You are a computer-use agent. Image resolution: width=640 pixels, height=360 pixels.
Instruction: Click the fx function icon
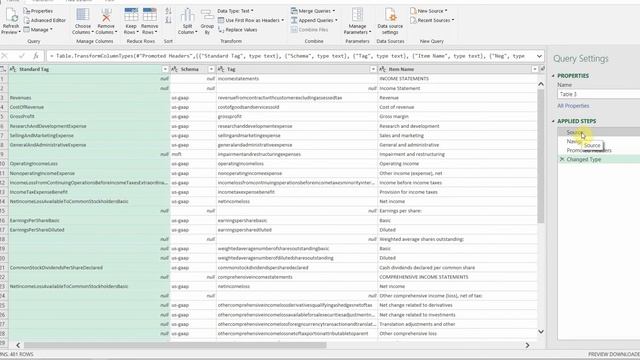pyautogui.click(x=36, y=56)
